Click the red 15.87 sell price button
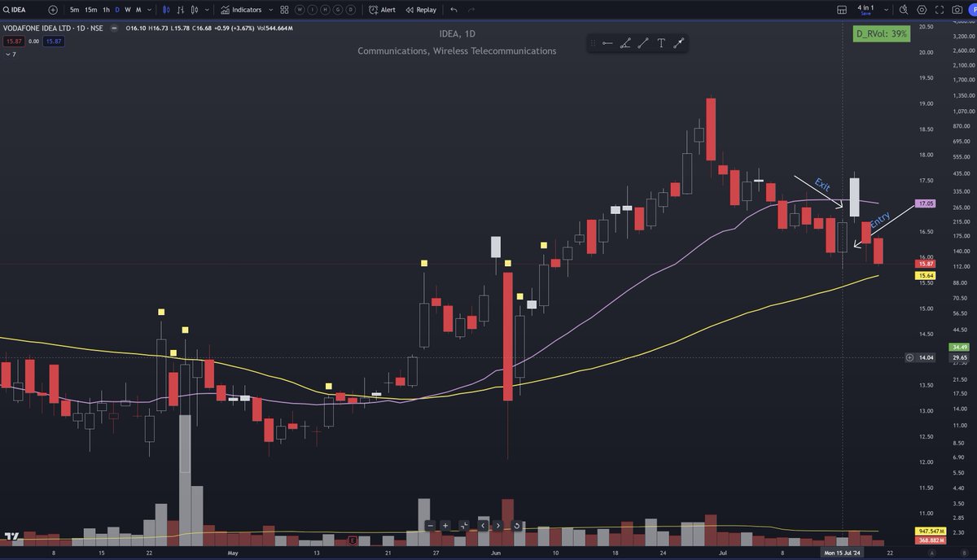Viewport: 977px width, 560px height. coord(14,42)
